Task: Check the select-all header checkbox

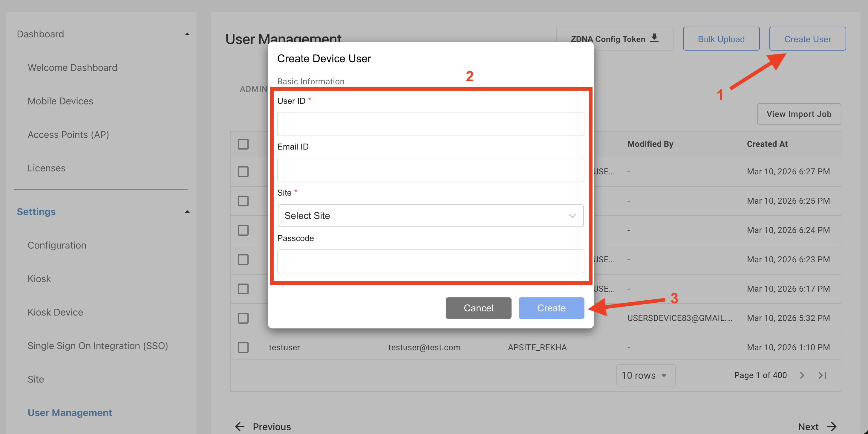Action: [x=243, y=144]
